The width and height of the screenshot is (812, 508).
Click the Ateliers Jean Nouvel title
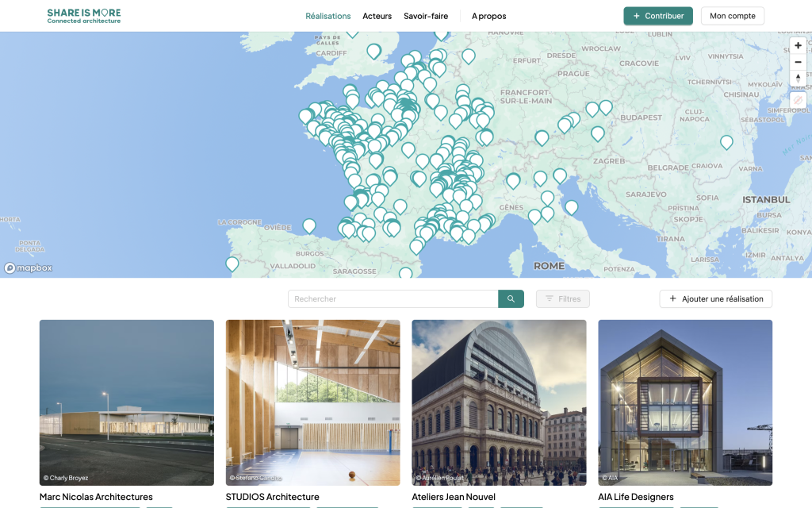[x=454, y=497]
